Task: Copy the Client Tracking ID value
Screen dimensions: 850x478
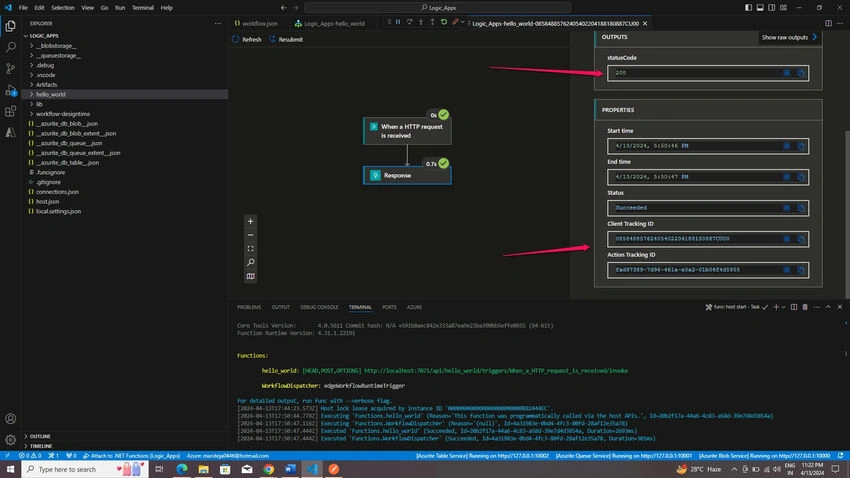Action: 801,239
